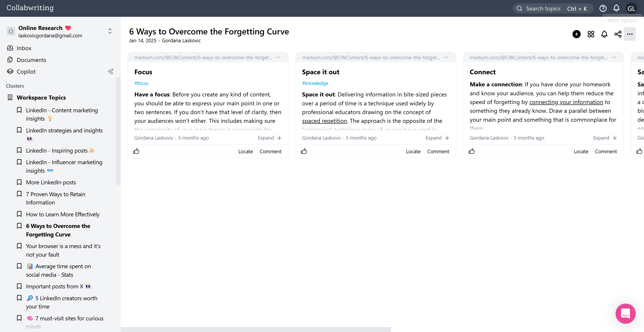Click Locate on the Space it out card

(413, 152)
